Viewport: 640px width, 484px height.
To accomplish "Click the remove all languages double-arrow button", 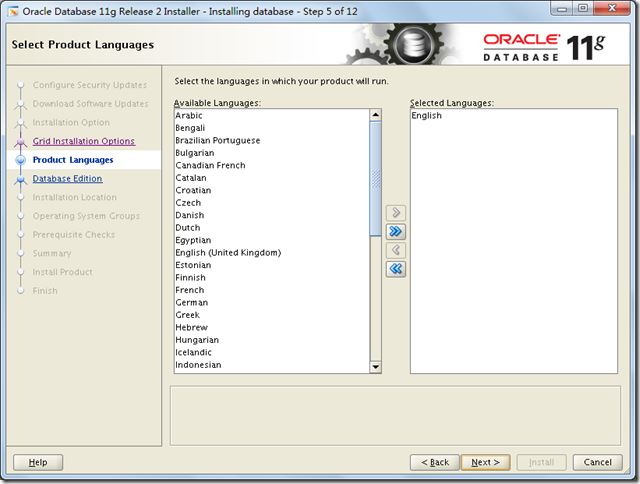I will (396, 269).
